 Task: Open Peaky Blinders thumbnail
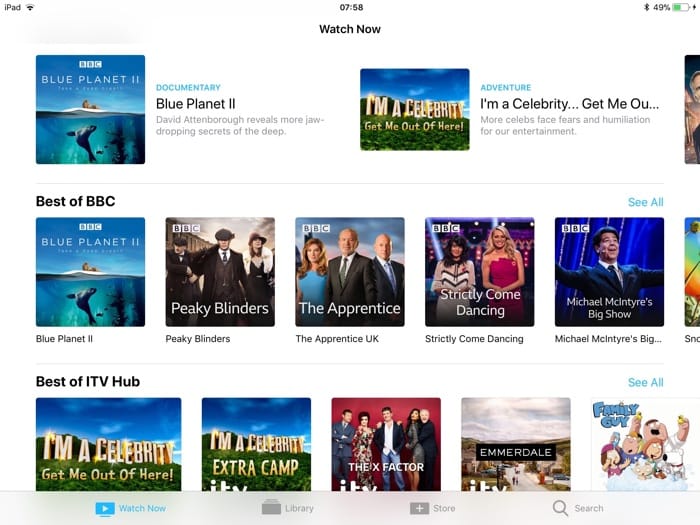220,271
